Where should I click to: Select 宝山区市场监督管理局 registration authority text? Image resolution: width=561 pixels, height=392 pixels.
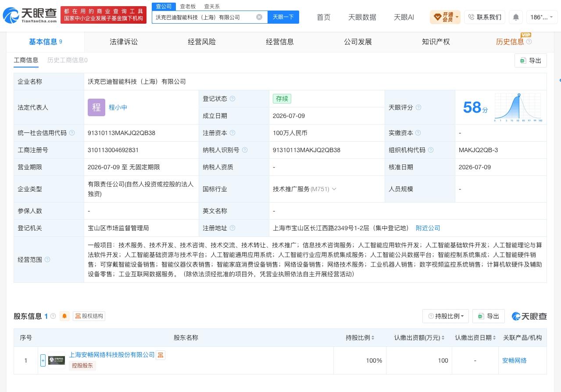coord(118,228)
